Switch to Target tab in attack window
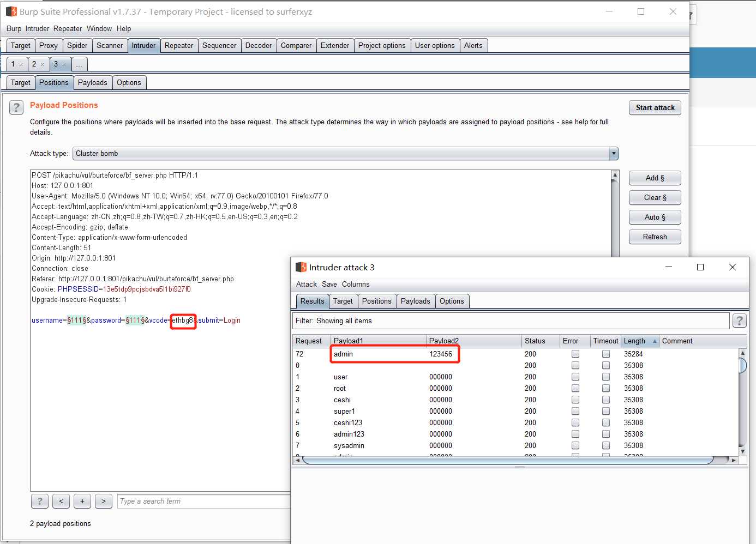The width and height of the screenshot is (756, 544). click(343, 301)
